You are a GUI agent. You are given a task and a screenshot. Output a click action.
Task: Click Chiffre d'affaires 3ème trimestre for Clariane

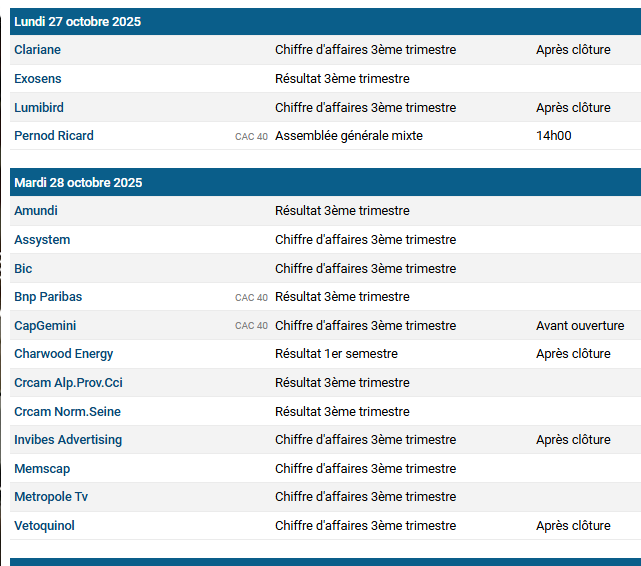click(365, 50)
